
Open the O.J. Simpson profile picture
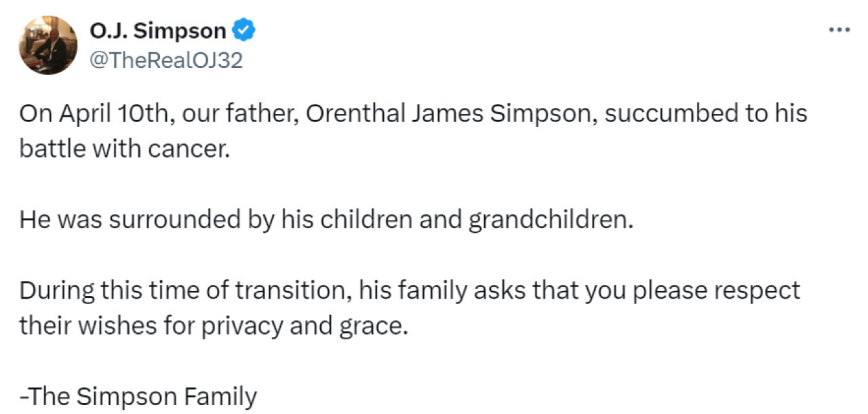click(47, 45)
